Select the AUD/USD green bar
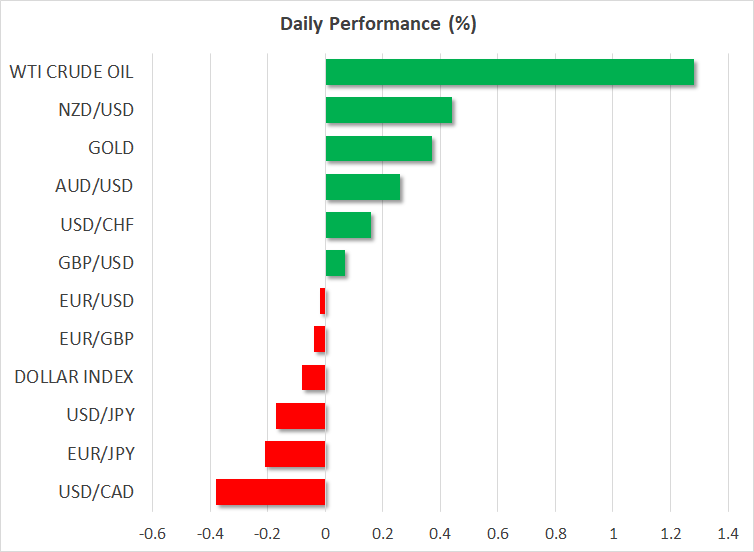 tap(363, 187)
